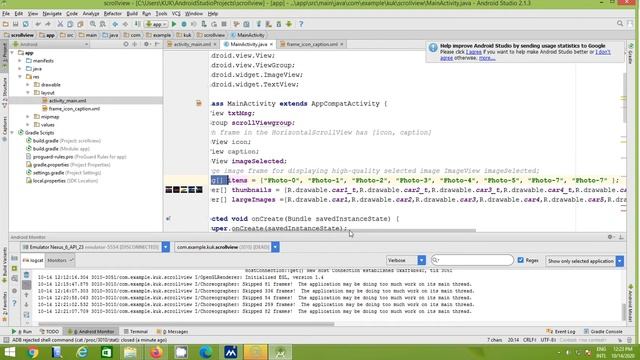Switch to the frame_icon_caption.xml editor tab
The image size is (640, 360).
[x=312, y=44]
